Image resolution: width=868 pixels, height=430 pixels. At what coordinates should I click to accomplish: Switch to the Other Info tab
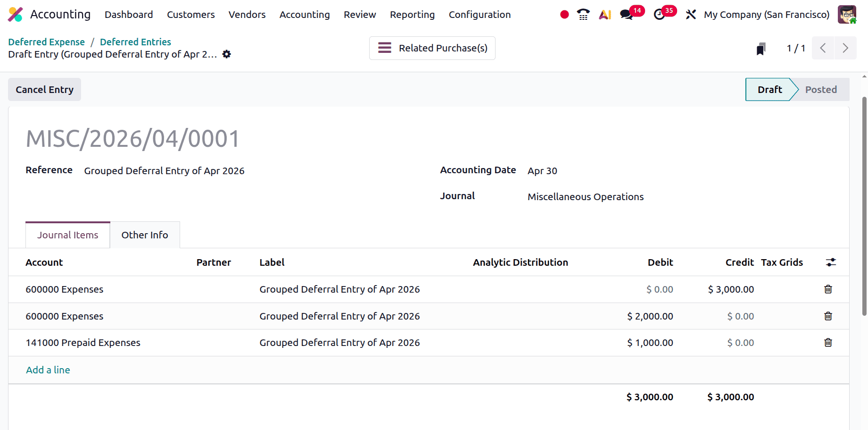click(145, 235)
